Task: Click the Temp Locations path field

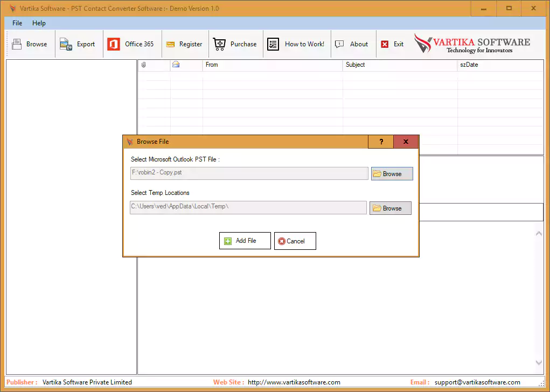Action: 248,207
